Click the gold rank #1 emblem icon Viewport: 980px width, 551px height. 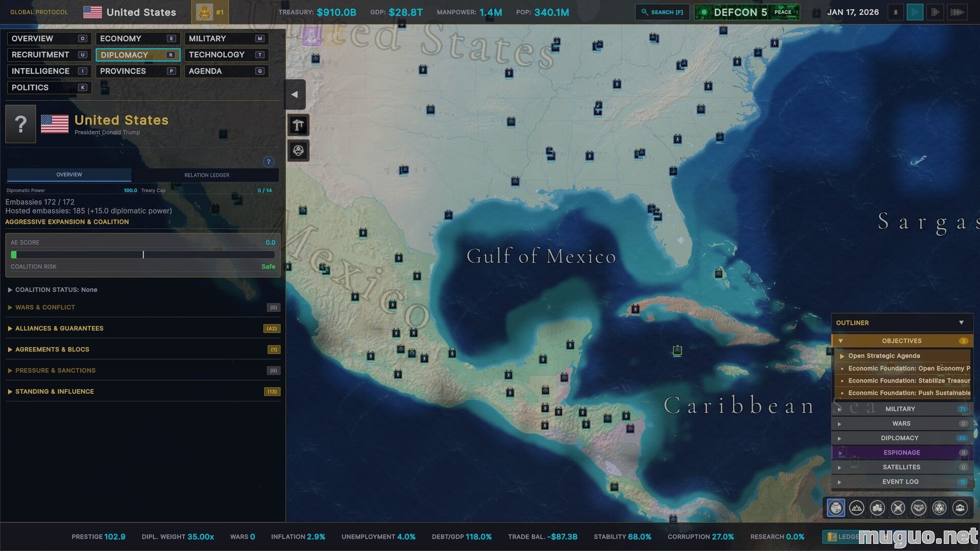210,12
